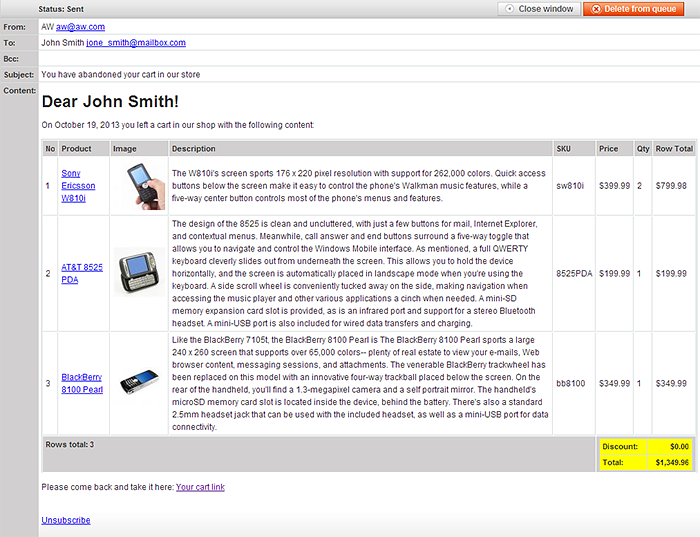This screenshot has width=700, height=537.
Task: Click the Product column header
Action: (83, 149)
